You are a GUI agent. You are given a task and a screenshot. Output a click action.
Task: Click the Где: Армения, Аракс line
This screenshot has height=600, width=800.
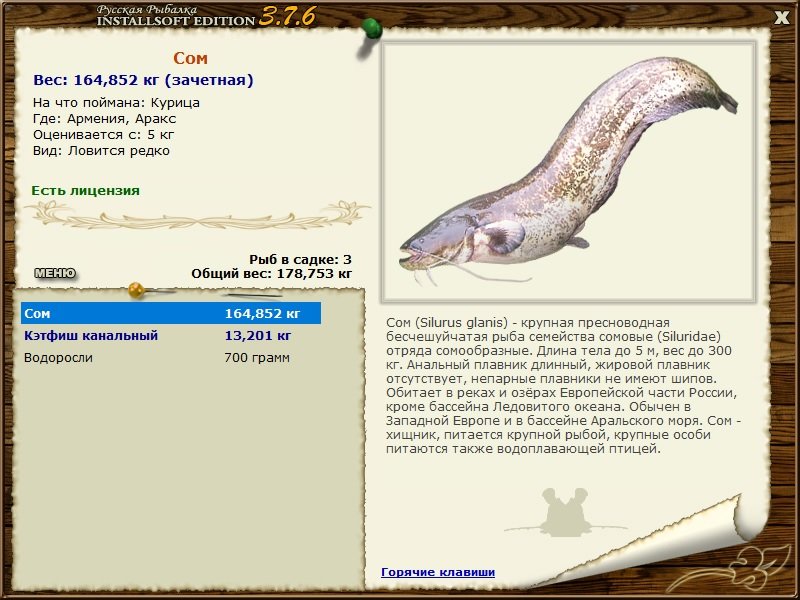point(105,119)
